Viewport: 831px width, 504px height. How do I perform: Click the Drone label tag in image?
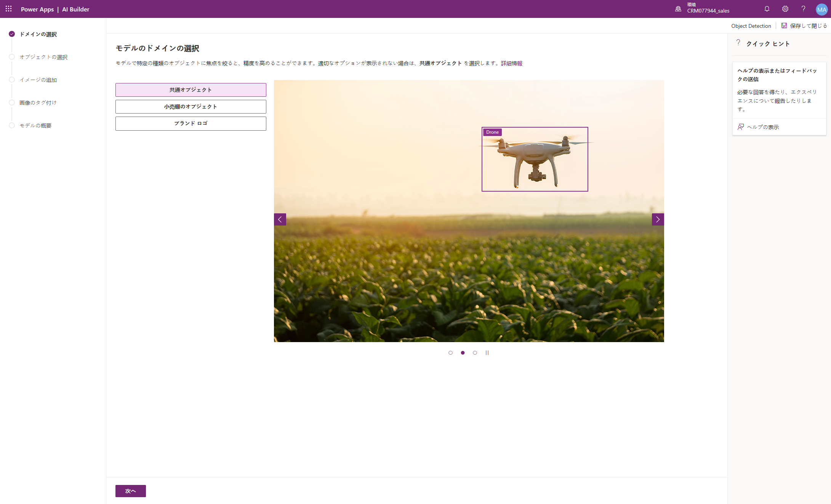(x=492, y=132)
